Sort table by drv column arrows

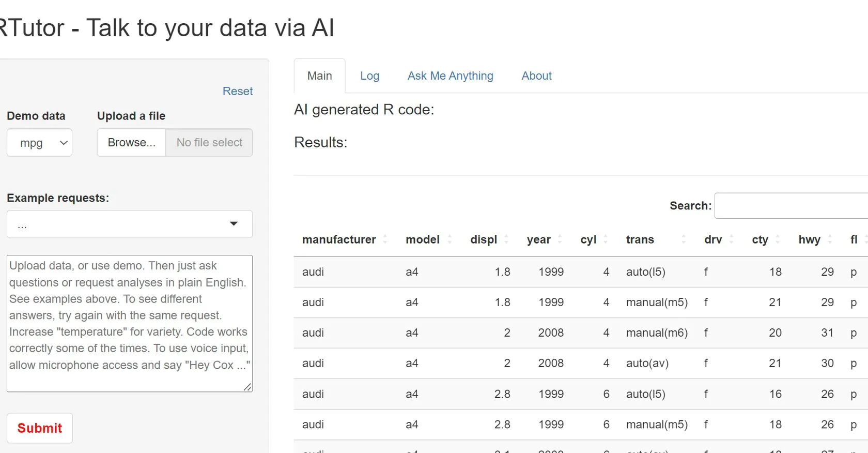[732, 239]
